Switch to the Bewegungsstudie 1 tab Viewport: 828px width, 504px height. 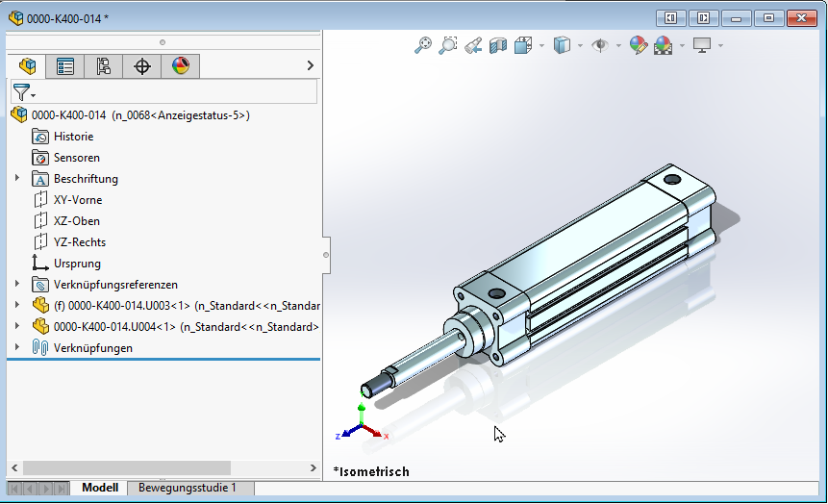(x=188, y=488)
